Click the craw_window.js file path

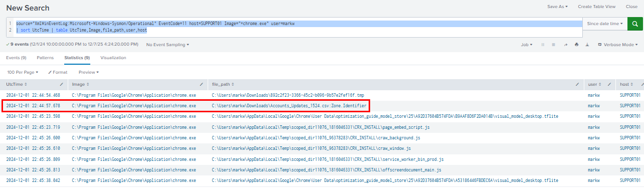311,149
